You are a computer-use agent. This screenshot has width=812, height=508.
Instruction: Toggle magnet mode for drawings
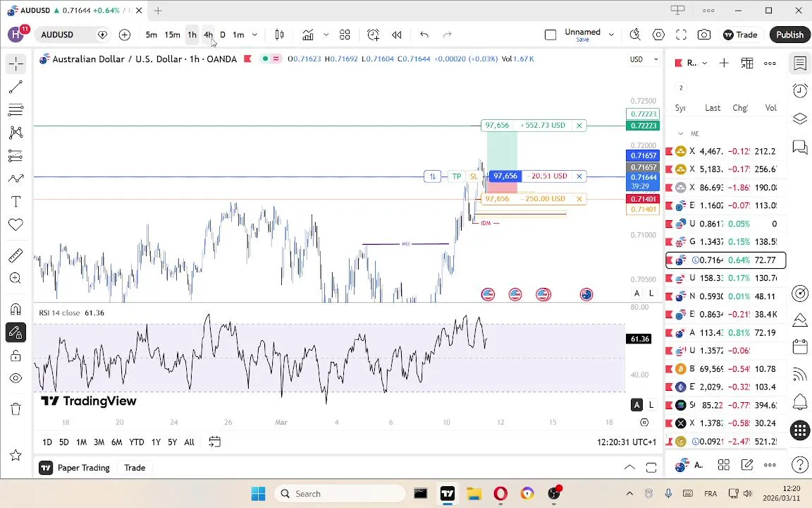point(16,310)
